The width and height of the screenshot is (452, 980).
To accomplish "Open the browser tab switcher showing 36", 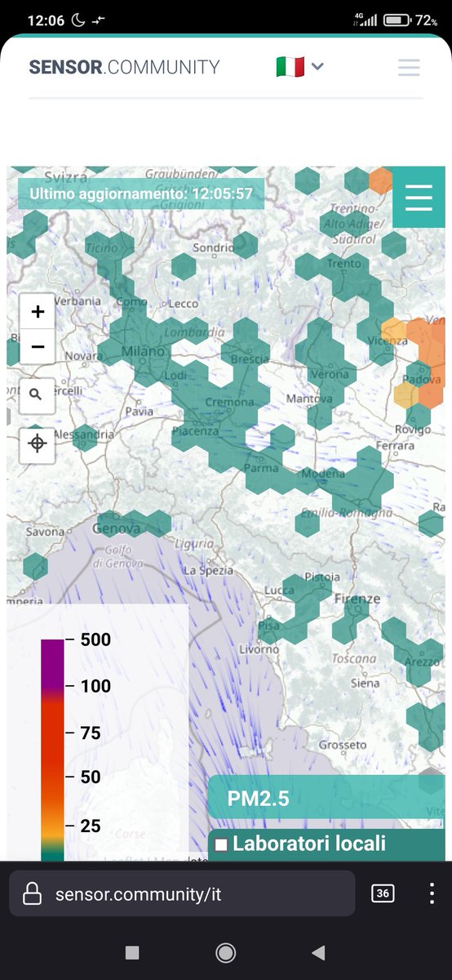I will coord(382,893).
